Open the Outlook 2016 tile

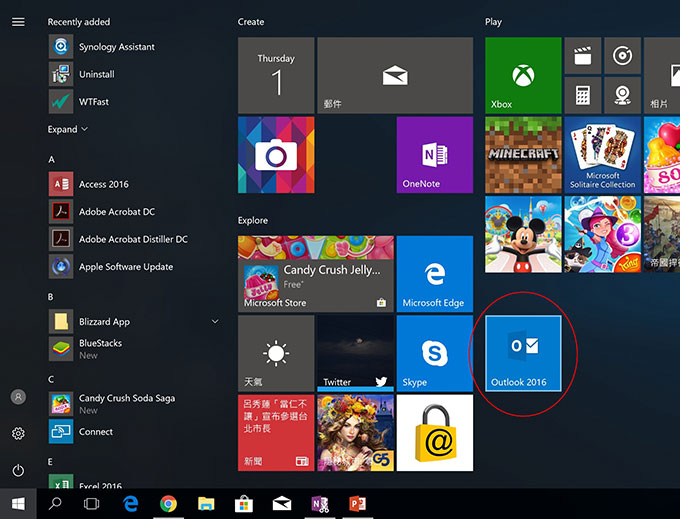coord(523,353)
